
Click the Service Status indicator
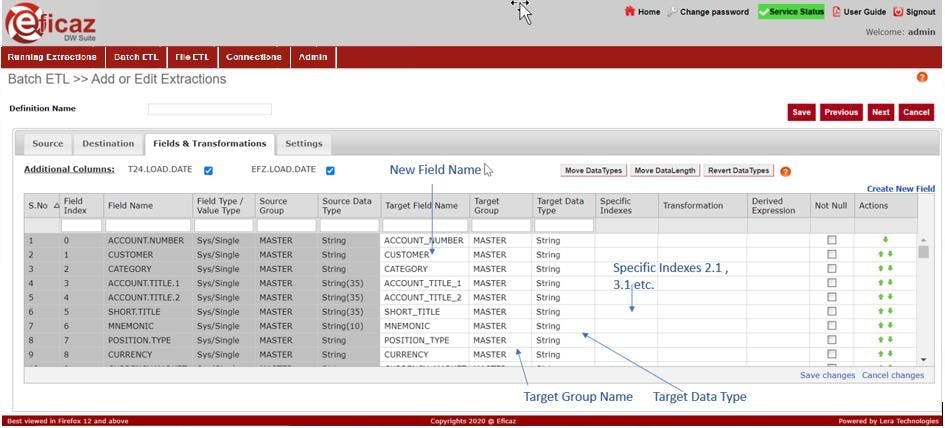[x=790, y=12]
